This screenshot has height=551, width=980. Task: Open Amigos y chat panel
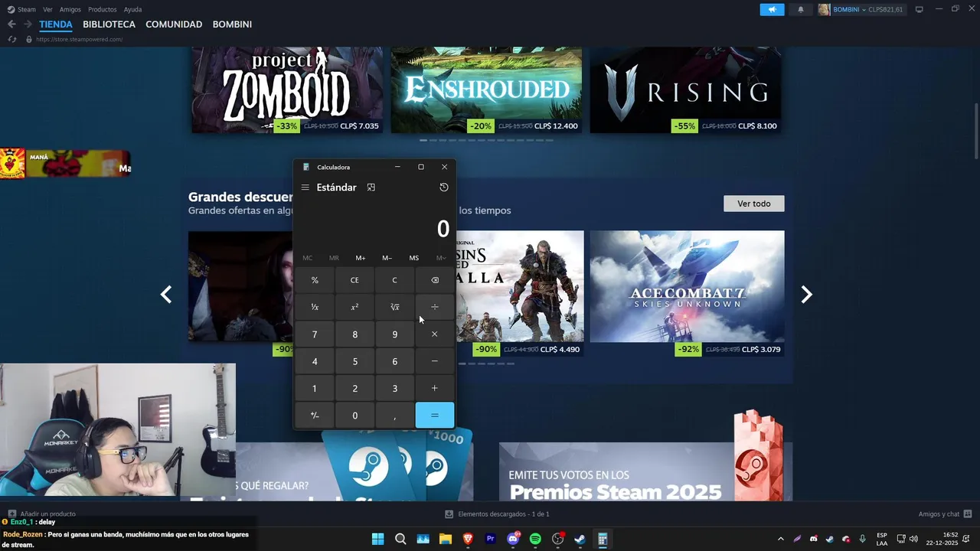(945, 514)
